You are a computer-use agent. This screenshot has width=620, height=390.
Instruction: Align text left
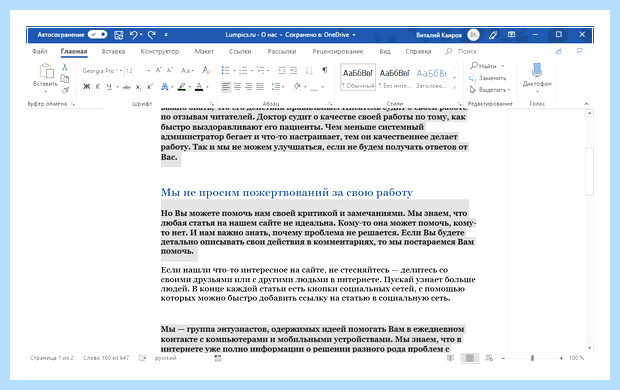coord(226,87)
